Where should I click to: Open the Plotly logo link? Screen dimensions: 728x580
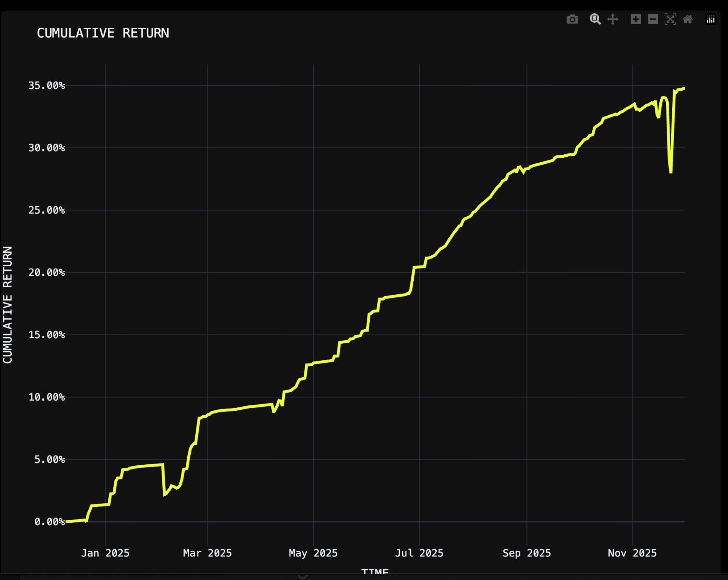(710, 19)
